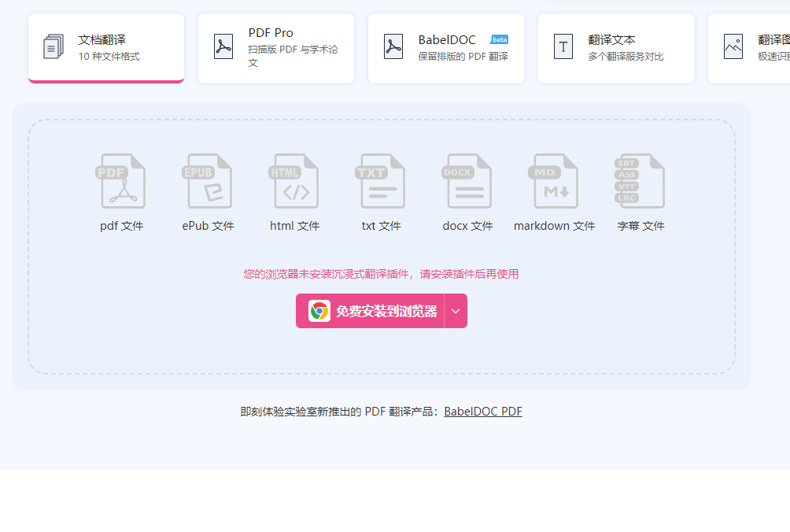Viewport: 790px width, 532px height.
Task: Click the PDF icon on PDF Pro tab
Action: [x=223, y=47]
